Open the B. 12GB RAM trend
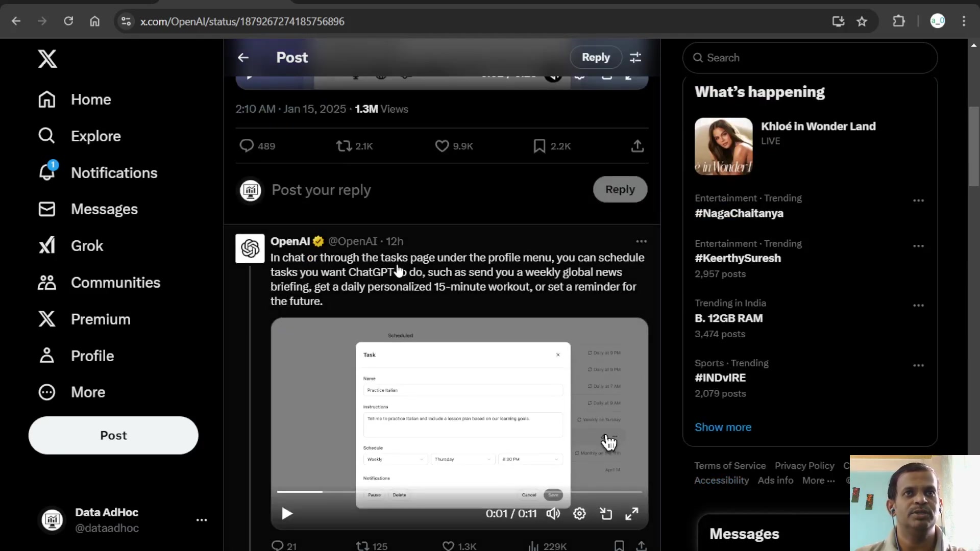 [x=728, y=318]
